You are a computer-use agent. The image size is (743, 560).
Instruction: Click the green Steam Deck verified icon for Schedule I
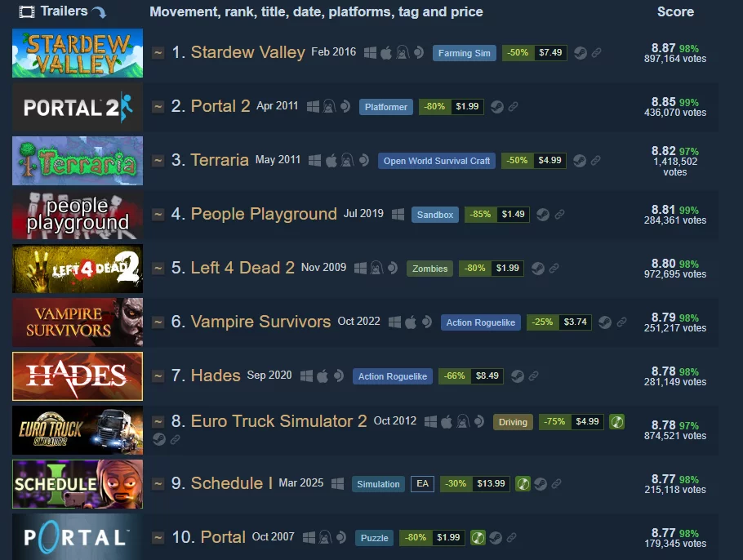point(523,484)
